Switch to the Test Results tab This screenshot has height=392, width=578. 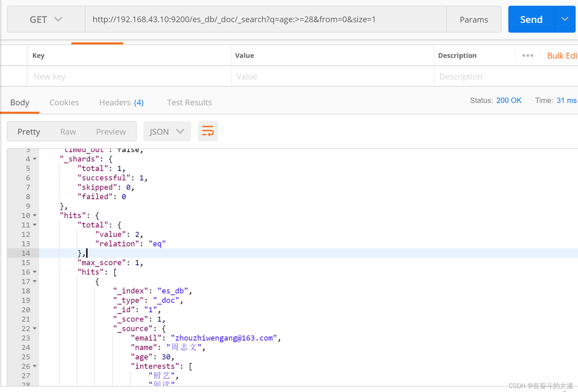coord(189,102)
